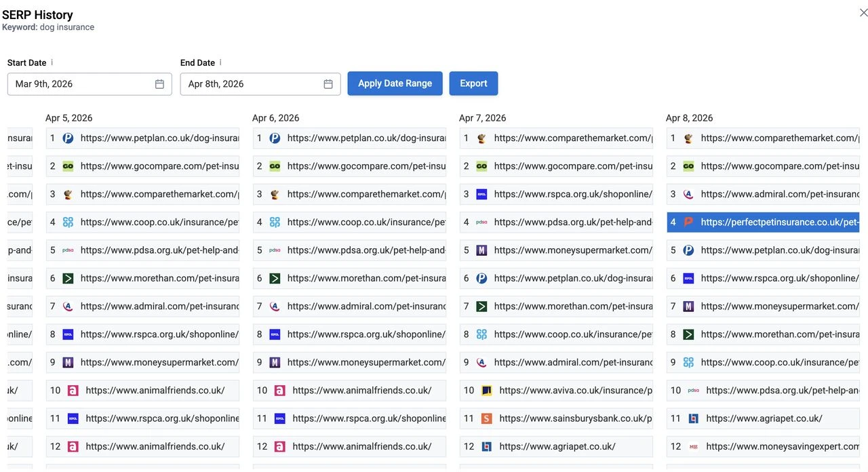Click Apply Date Range button
This screenshot has height=472, width=868.
[x=395, y=83]
